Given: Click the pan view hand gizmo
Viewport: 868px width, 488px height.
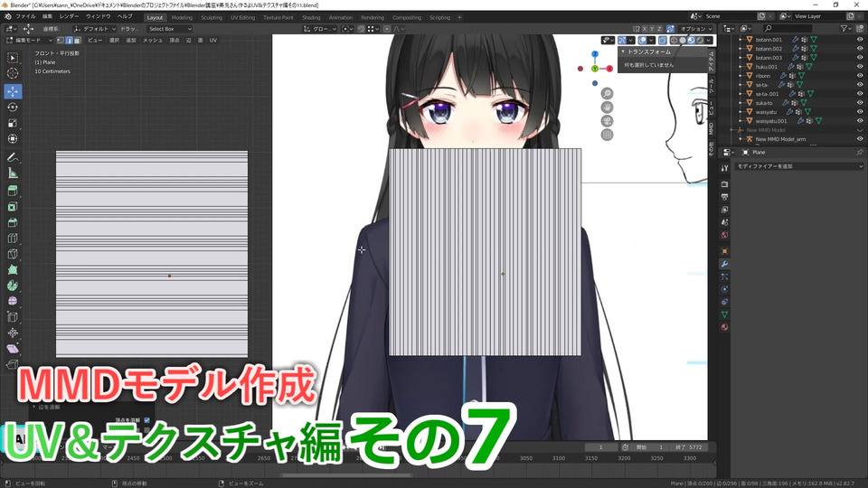Looking at the screenshot, I should [x=608, y=108].
